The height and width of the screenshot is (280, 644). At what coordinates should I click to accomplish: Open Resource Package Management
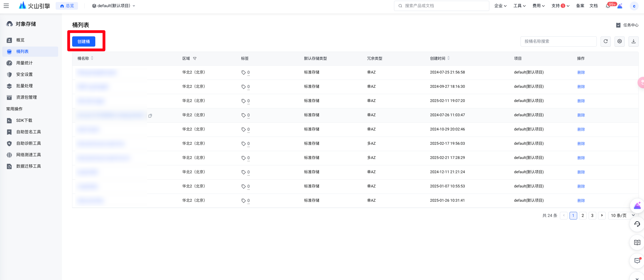(30, 97)
